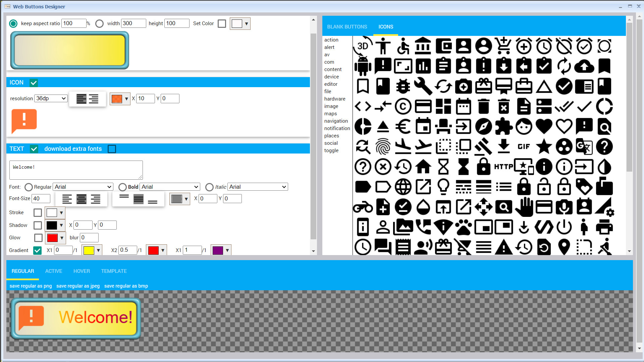The width and height of the screenshot is (644, 362).
Task: Select the fingerprint icon
Action: tap(383, 146)
